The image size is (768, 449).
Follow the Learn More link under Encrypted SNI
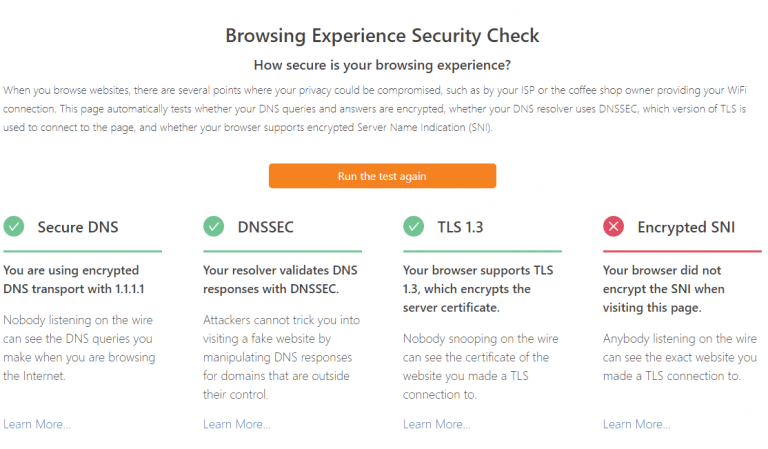(637, 424)
